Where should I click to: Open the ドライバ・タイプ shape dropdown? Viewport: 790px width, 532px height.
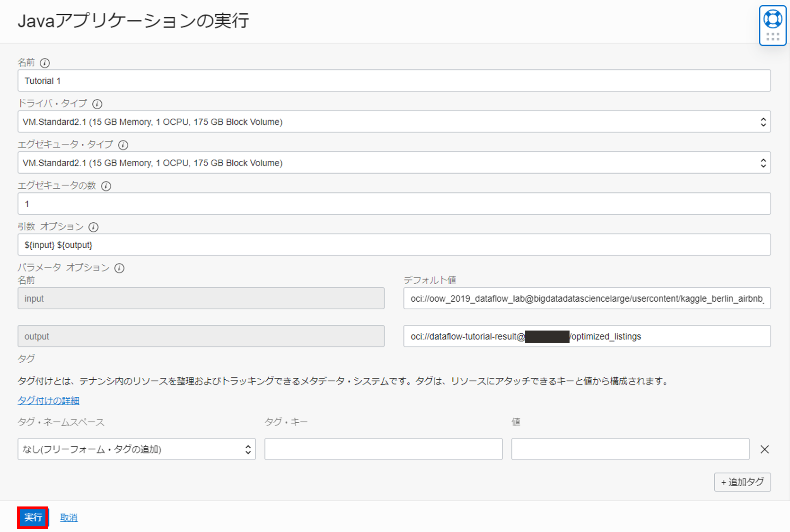[394, 122]
